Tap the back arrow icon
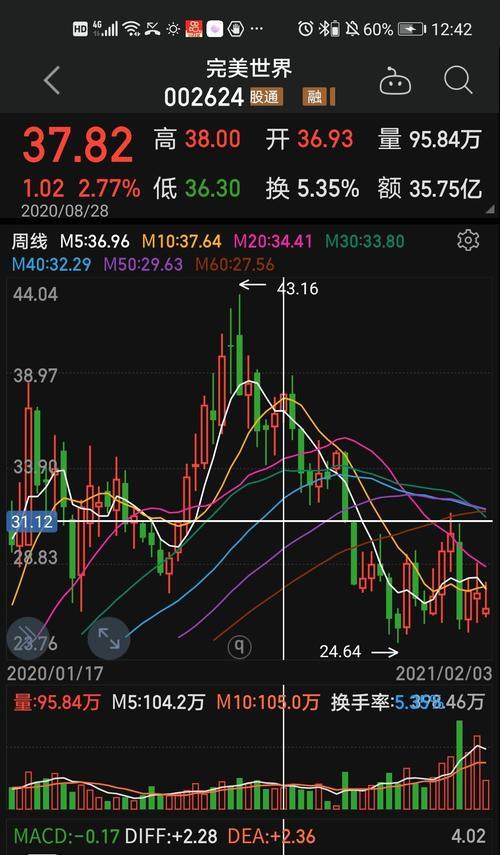The height and width of the screenshot is (855, 500). pyautogui.click(x=52, y=81)
